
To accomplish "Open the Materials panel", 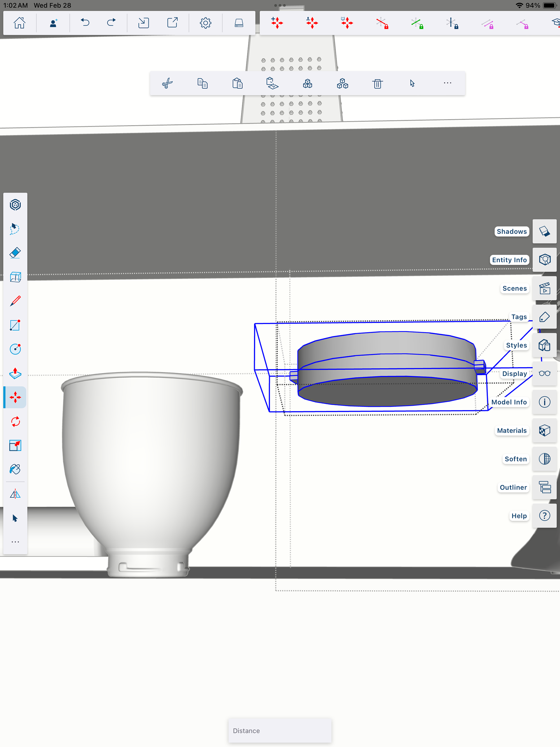I will click(545, 431).
